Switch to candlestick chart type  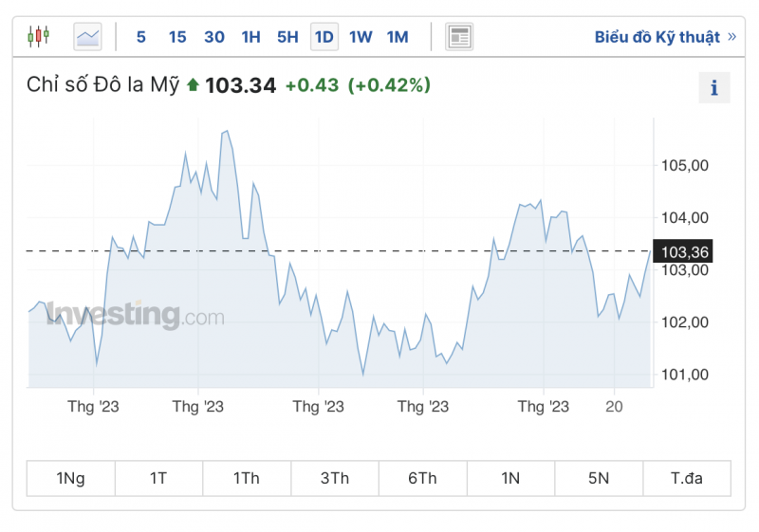(x=38, y=37)
